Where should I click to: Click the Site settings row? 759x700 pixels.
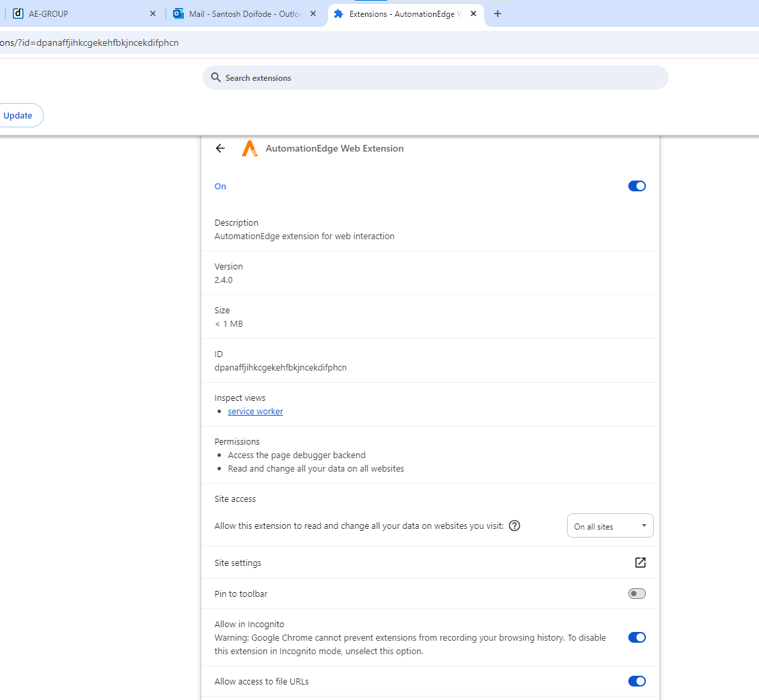(430, 563)
